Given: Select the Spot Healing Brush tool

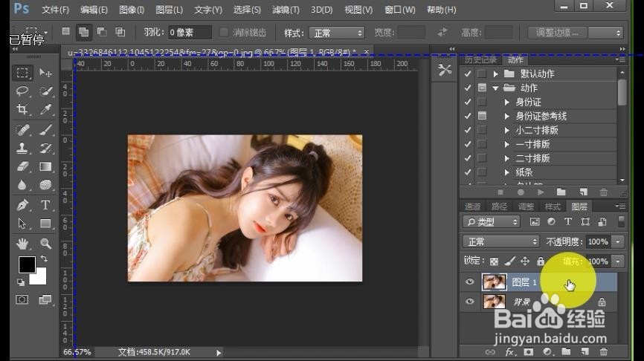Looking at the screenshot, I should (22, 130).
